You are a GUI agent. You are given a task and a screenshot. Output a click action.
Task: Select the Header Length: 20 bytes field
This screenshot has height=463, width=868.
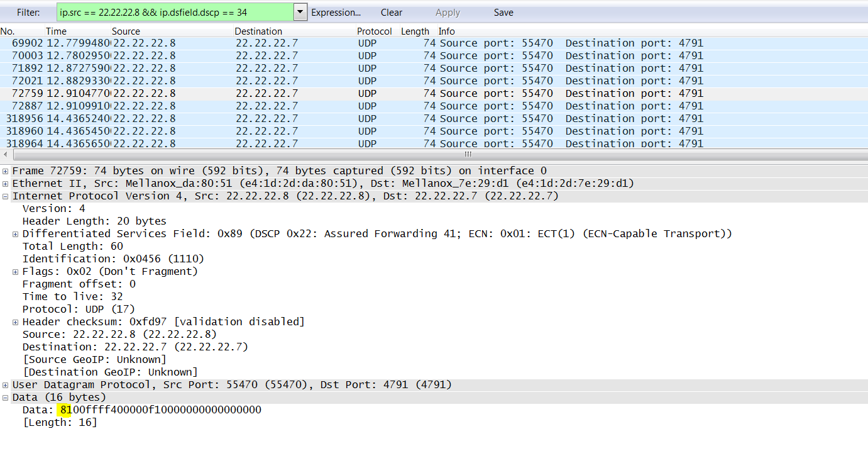(x=94, y=221)
